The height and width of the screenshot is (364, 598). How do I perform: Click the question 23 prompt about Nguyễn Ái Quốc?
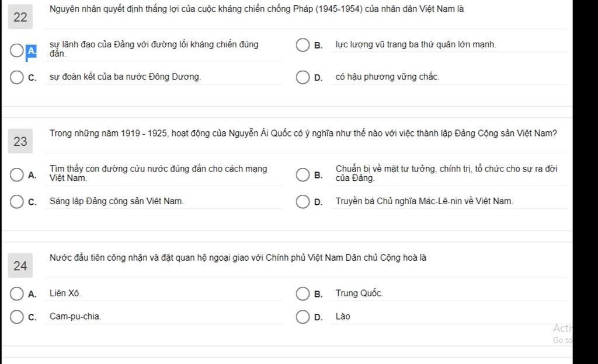point(303,133)
